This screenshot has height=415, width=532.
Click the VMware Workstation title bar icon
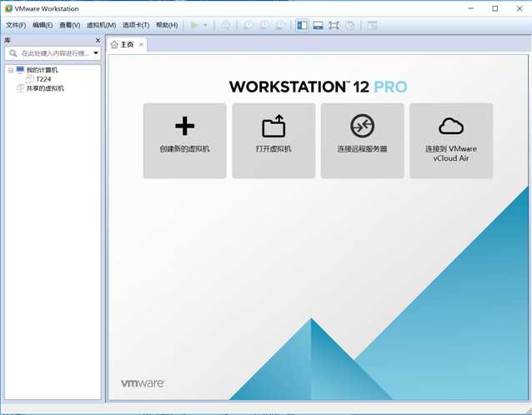(9, 9)
